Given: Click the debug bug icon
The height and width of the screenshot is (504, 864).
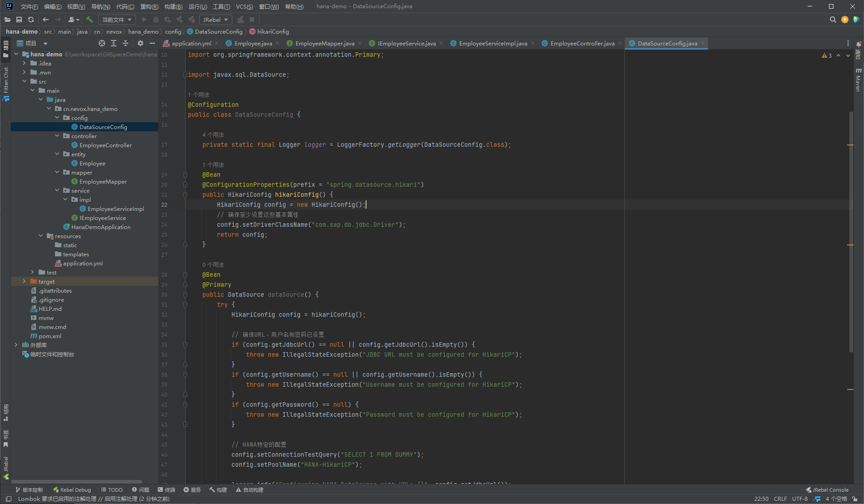Looking at the screenshot, I should (x=156, y=20).
